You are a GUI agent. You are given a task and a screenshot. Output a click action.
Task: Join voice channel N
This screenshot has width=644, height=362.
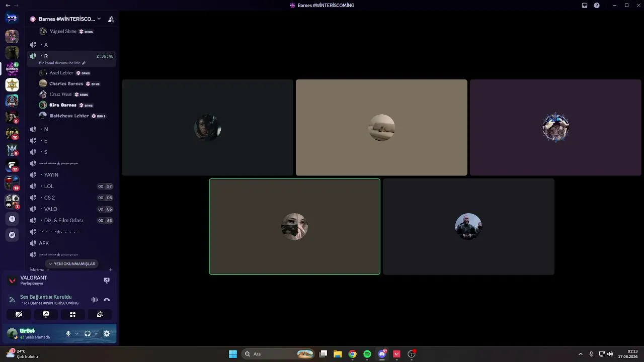[x=71, y=129]
